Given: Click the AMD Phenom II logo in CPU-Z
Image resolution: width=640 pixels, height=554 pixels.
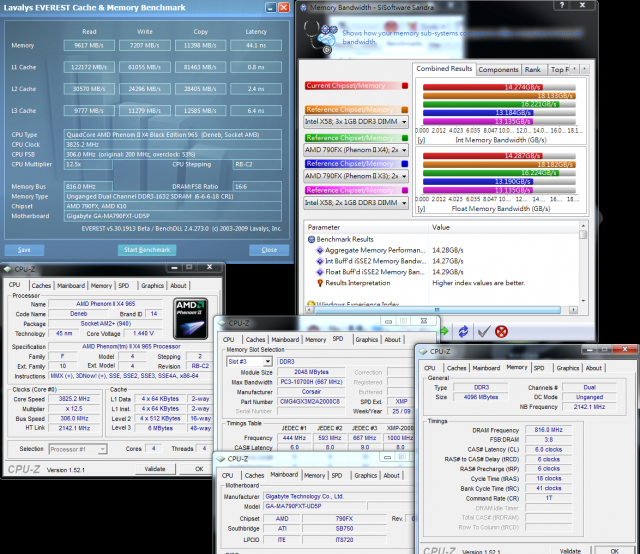Looking at the screenshot, I should tap(190, 318).
